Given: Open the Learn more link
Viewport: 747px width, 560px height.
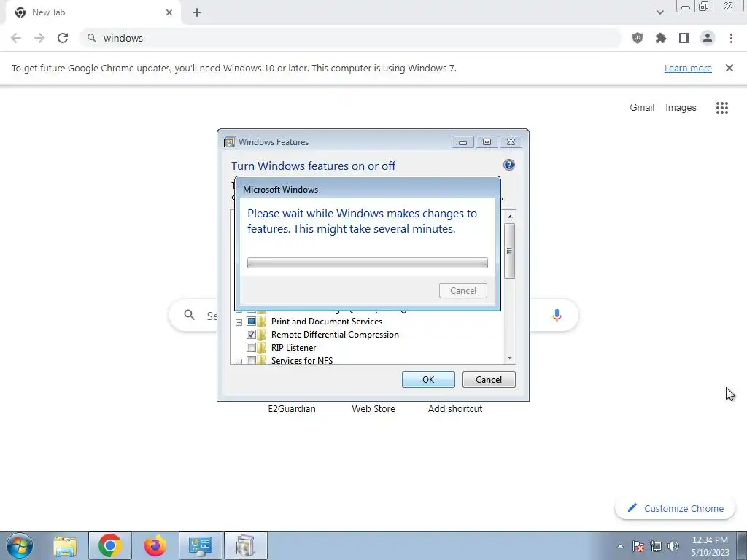Looking at the screenshot, I should point(688,68).
